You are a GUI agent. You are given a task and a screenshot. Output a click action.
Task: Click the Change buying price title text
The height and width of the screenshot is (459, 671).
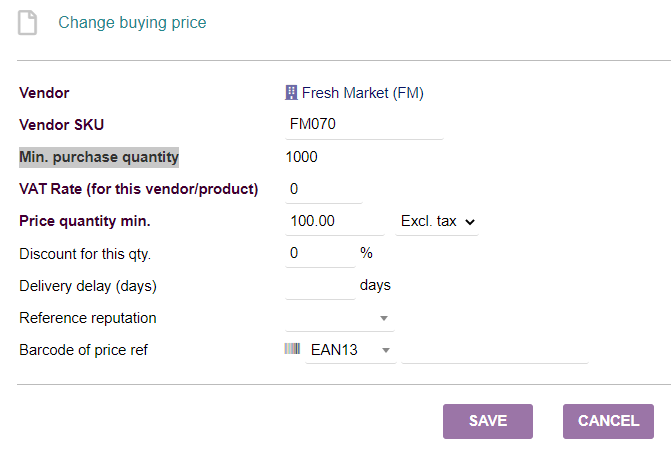pos(132,22)
